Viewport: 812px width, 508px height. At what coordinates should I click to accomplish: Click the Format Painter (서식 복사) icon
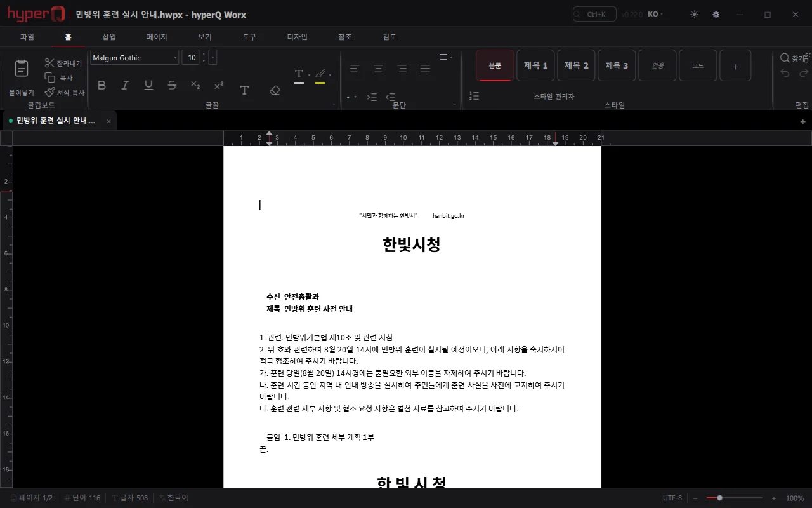pos(49,92)
